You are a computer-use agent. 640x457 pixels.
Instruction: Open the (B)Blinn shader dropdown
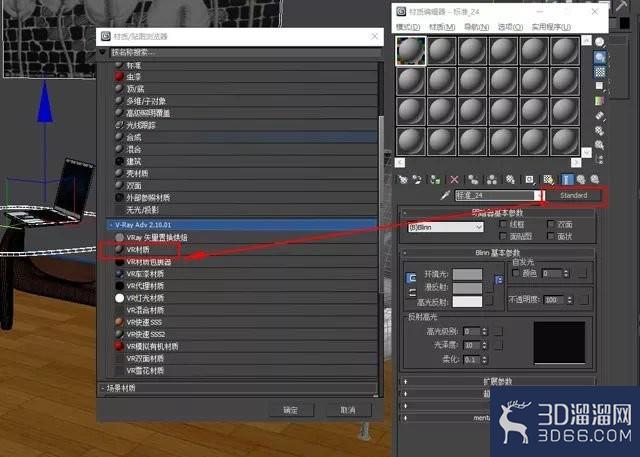(x=445, y=227)
